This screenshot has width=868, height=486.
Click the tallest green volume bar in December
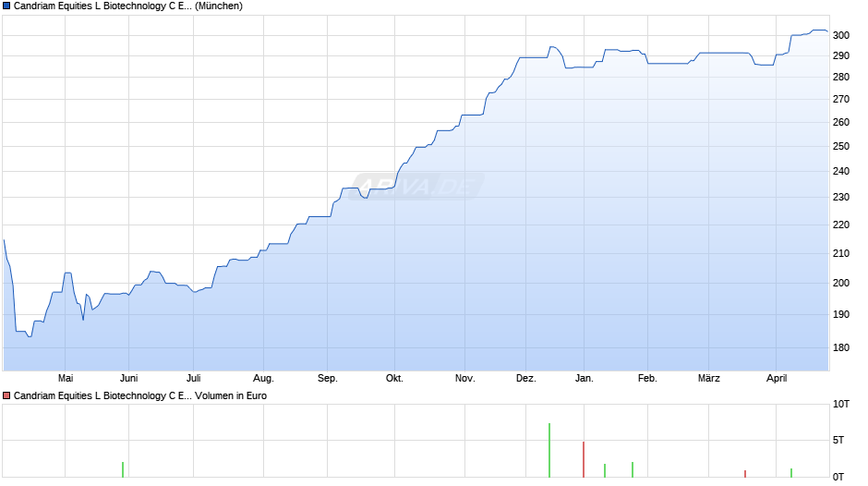(x=549, y=450)
